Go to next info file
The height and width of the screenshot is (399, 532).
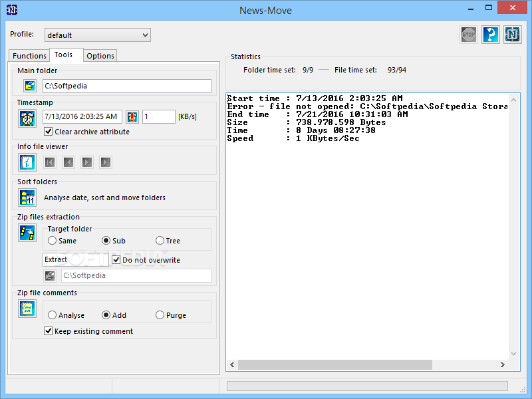click(x=87, y=162)
